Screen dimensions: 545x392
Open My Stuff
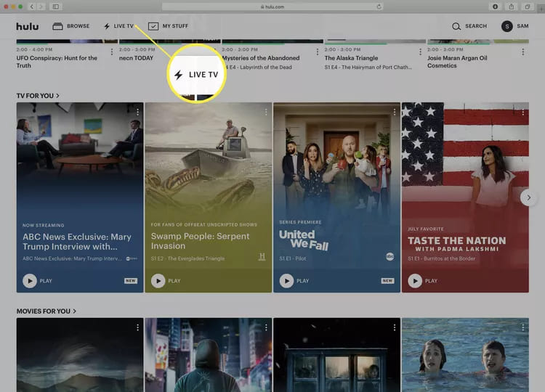click(169, 26)
